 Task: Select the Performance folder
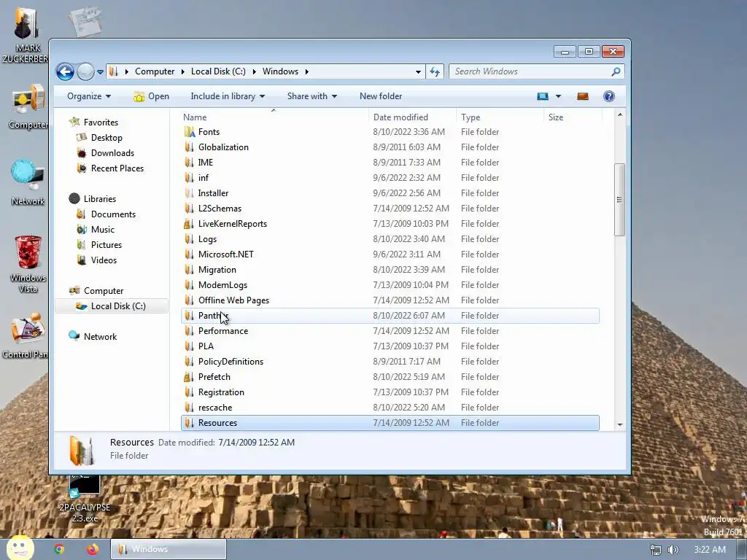(x=223, y=331)
